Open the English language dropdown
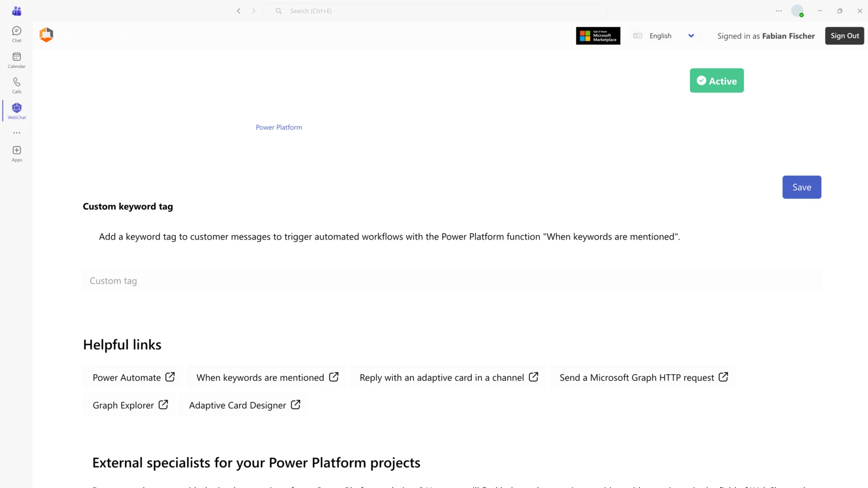The width and height of the screenshot is (868, 488). click(665, 36)
